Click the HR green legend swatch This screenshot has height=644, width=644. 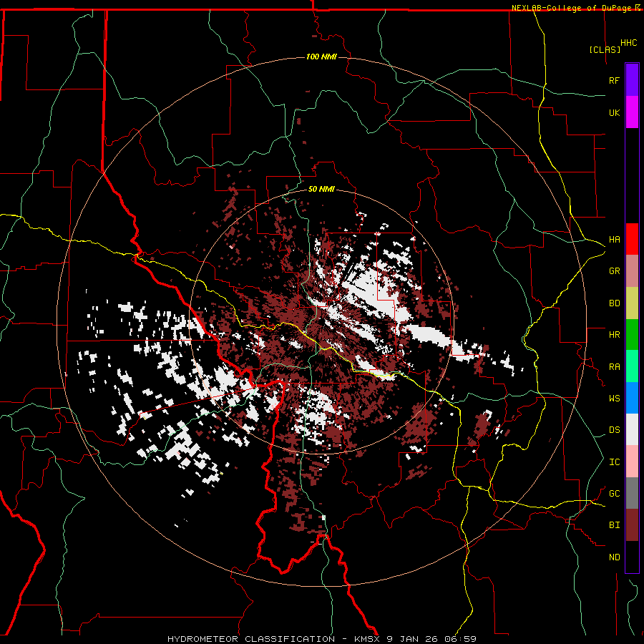click(632, 335)
